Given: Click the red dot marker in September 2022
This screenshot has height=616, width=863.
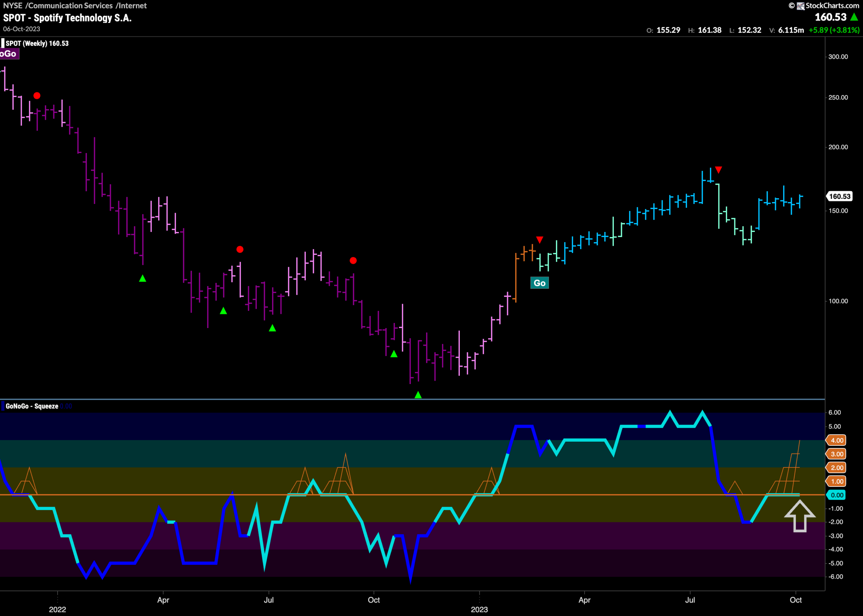Looking at the screenshot, I should pyautogui.click(x=353, y=261).
